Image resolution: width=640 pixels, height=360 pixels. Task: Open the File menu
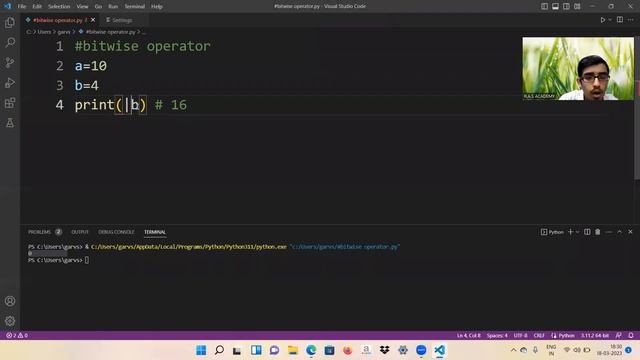pos(22,7)
